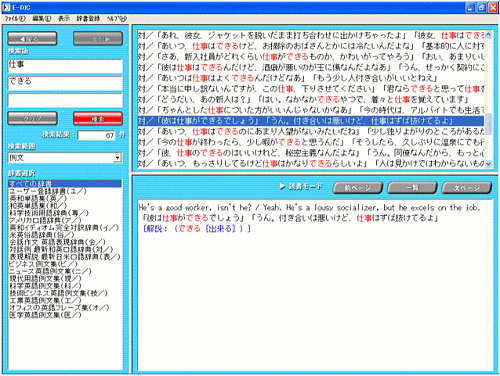Screen dimensions: 500x376
Task: Click the red 検索 search button
Action: 98,118
